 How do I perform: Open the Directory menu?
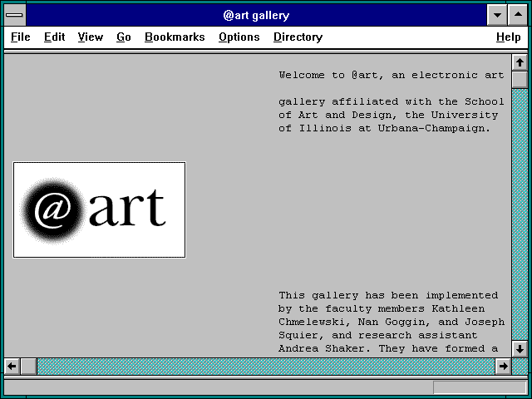point(298,37)
